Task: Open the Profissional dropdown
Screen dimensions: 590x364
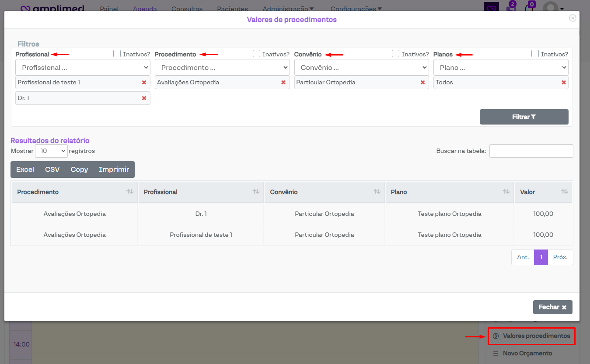Action: 83,68
